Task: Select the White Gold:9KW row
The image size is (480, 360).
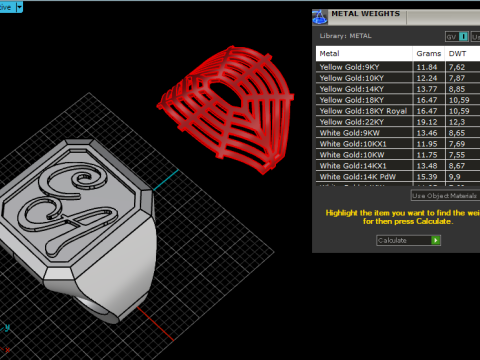Action: click(398, 133)
